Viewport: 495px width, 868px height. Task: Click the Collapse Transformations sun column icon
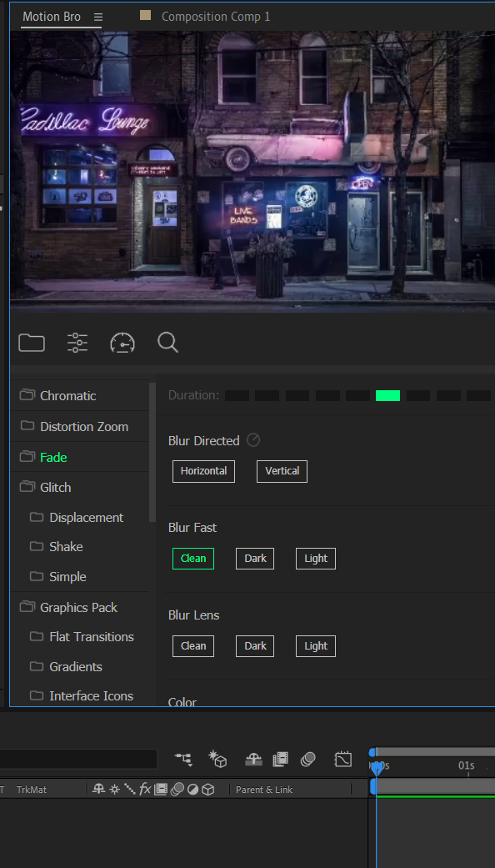pos(114,790)
